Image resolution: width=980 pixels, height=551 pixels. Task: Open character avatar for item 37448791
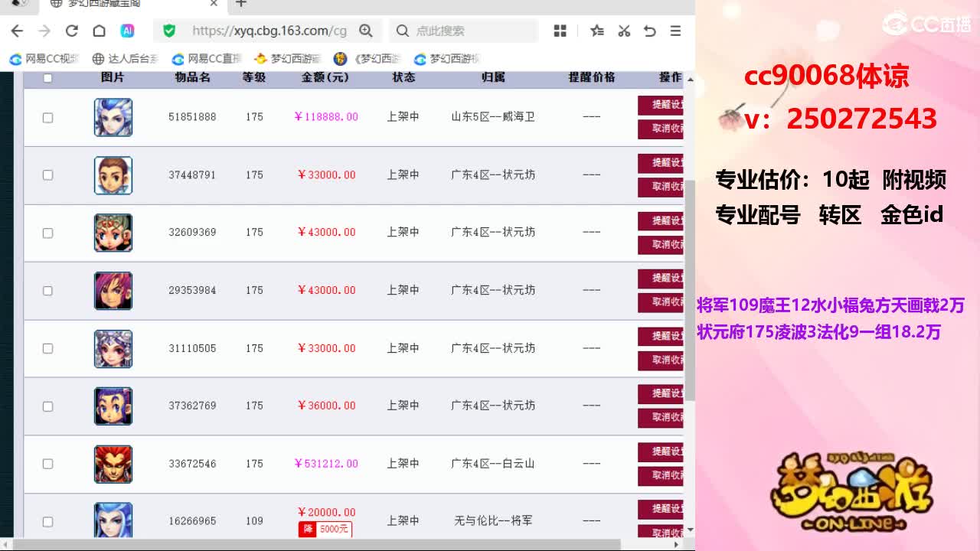click(113, 175)
